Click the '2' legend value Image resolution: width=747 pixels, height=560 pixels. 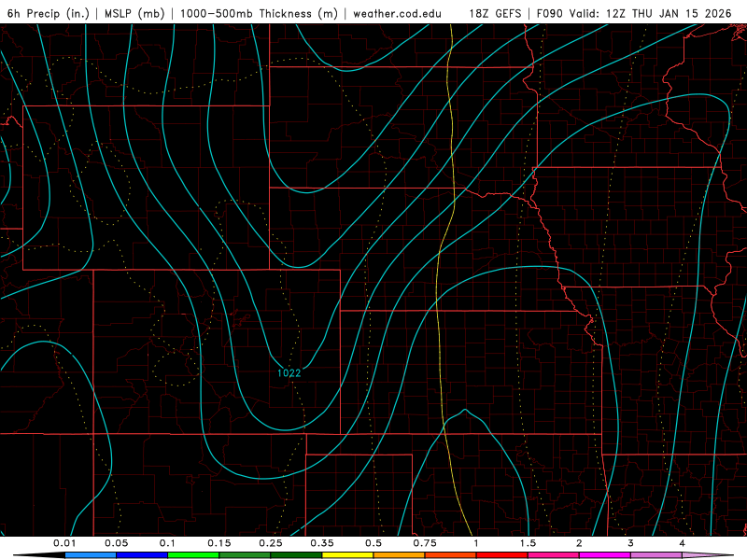coord(579,543)
